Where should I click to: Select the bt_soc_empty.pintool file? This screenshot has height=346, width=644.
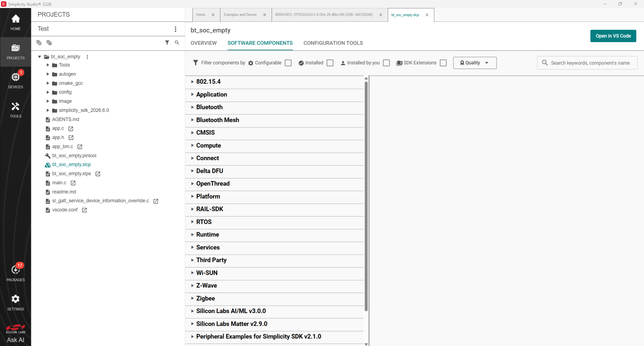point(74,156)
